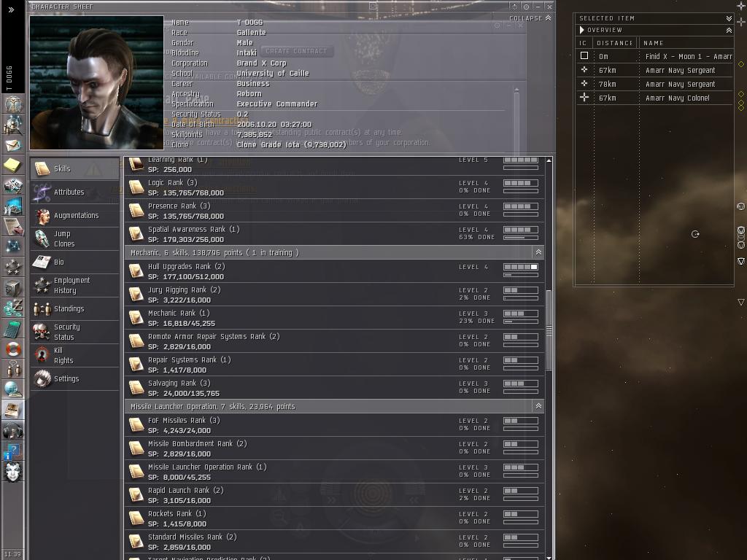Collapse the Overview panel with chevron

point(729,30)
